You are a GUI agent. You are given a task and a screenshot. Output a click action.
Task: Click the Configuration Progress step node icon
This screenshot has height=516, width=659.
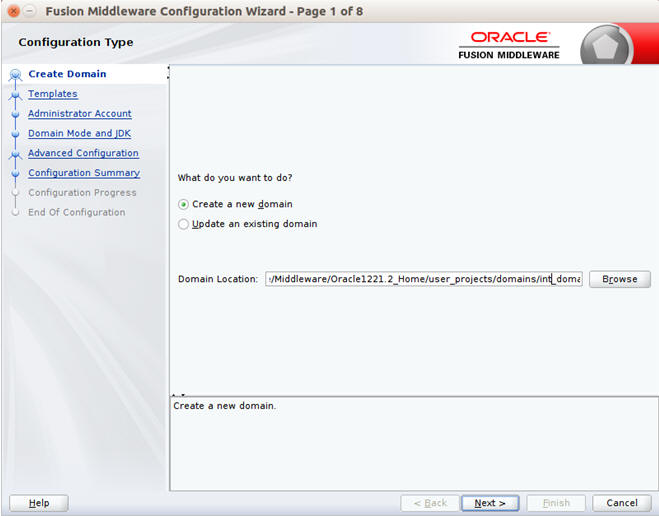(x=16, y=193)
